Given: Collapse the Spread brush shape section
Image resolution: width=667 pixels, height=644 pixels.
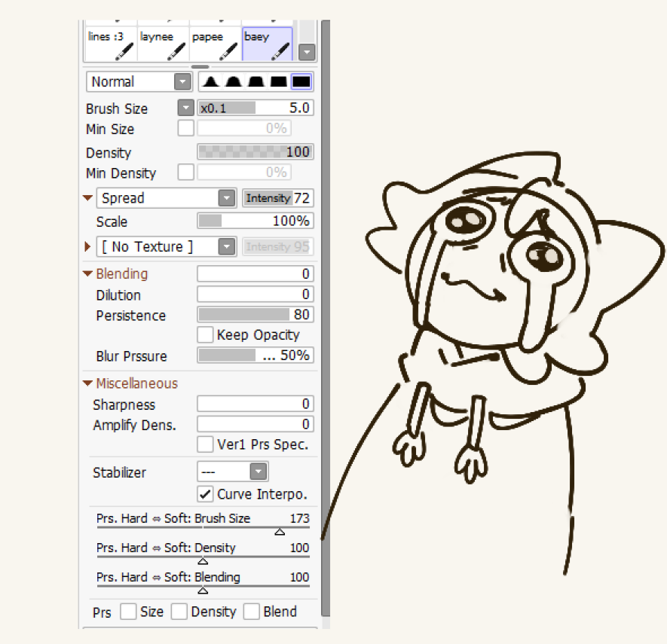Looking at the screenshot, I should click(87, 198).
